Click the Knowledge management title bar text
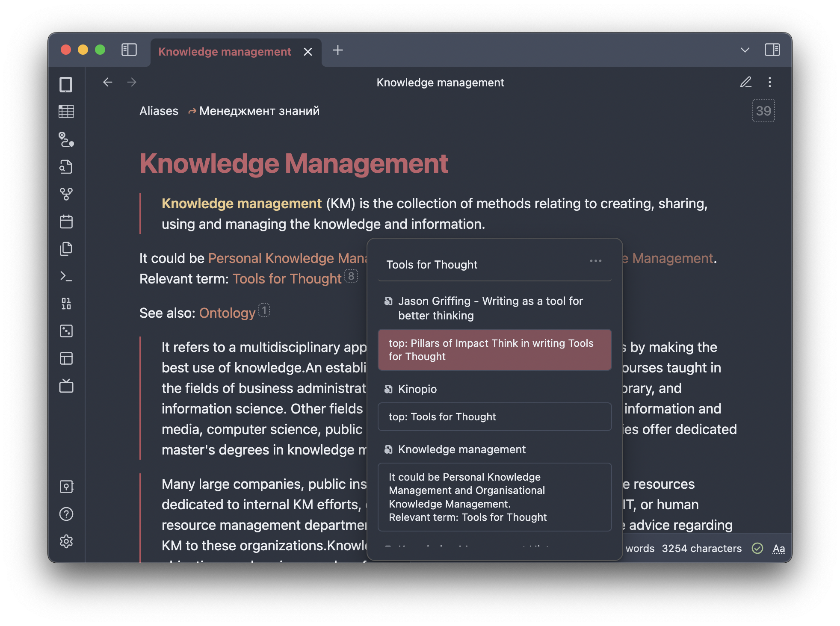This screenshot has width=840, height=626. tap(440, 83)
